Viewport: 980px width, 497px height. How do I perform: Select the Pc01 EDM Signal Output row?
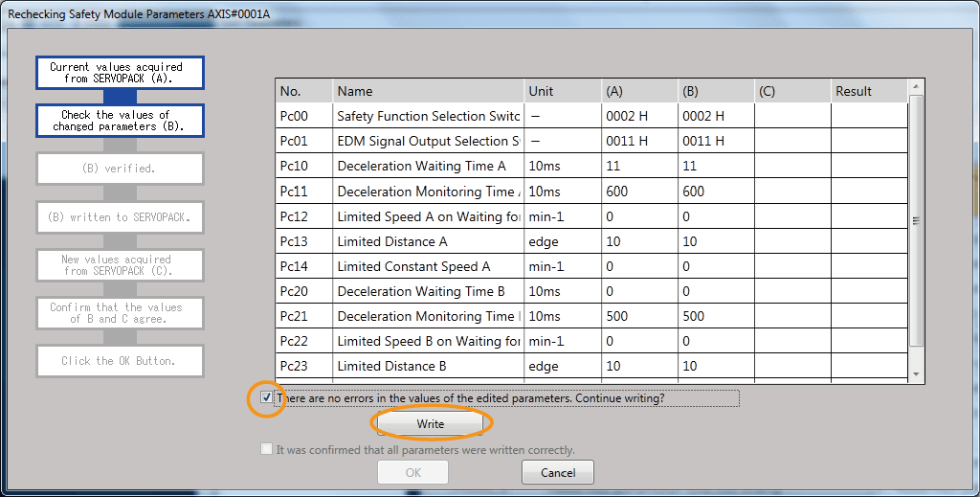tap(428, 141)
